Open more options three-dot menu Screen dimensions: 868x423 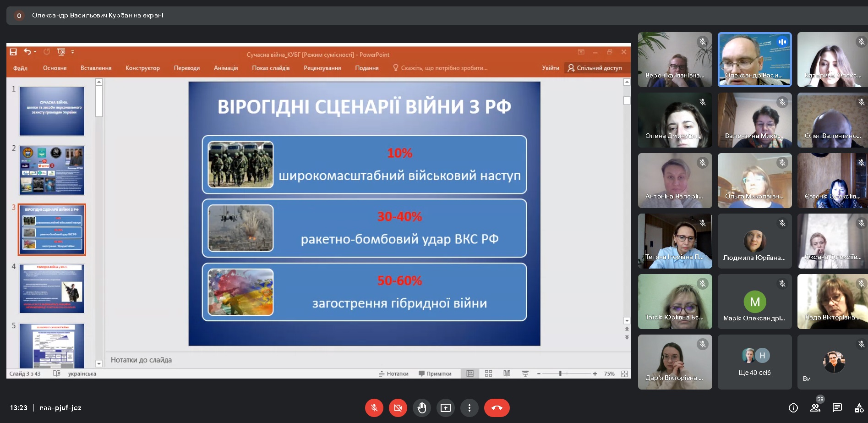coord(469,408)
